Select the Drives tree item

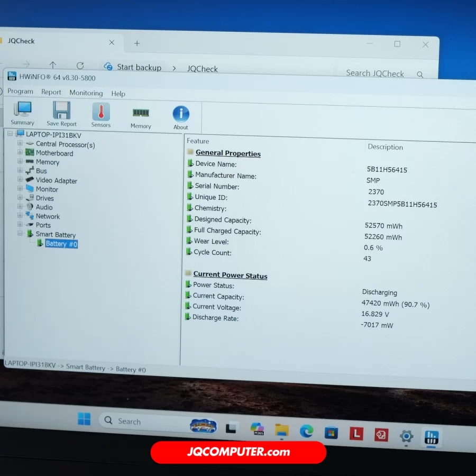click(45, 198)
